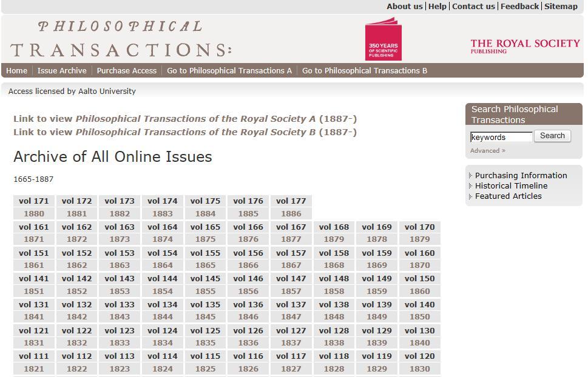588x377 pixels.
Task: Open Purchasing Information sidebar link
Action: coord(521,175)
